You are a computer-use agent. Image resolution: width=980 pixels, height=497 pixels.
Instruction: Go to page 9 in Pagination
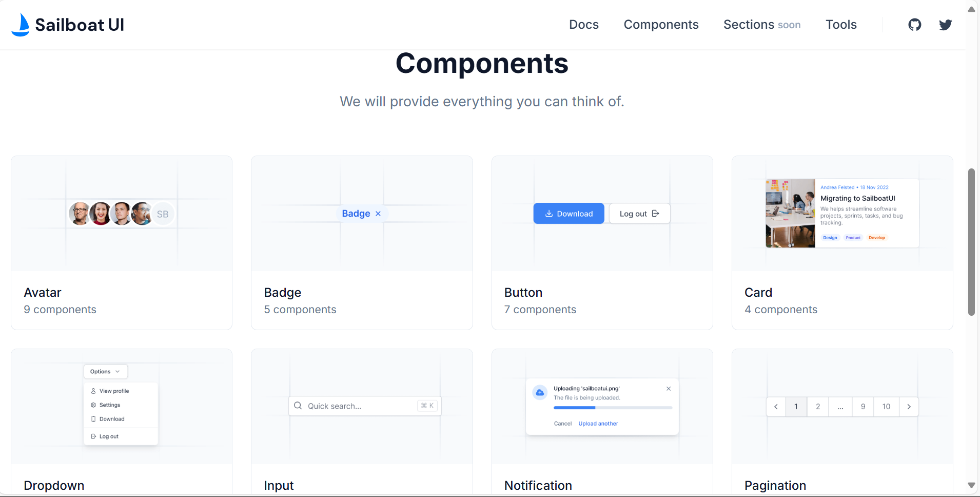(x=863, y=407)
